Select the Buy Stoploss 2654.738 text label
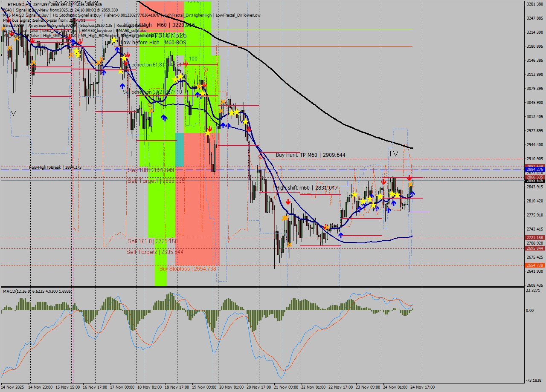 [187, 269]
